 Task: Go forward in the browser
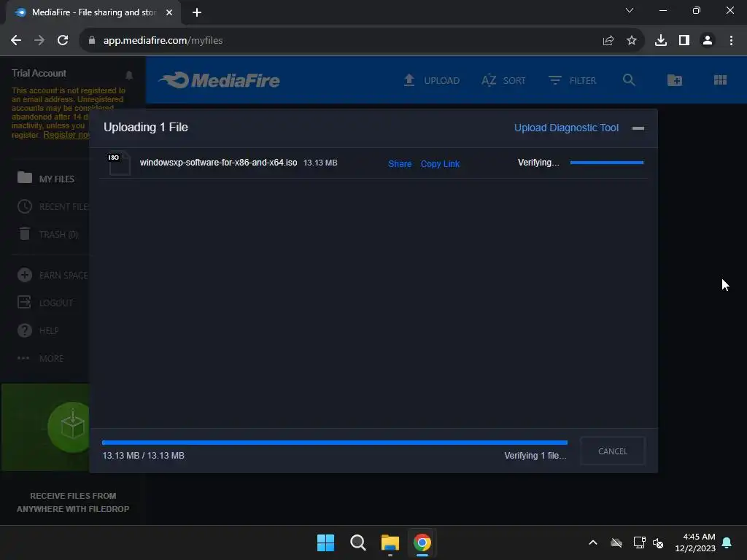tap(39, 41)
